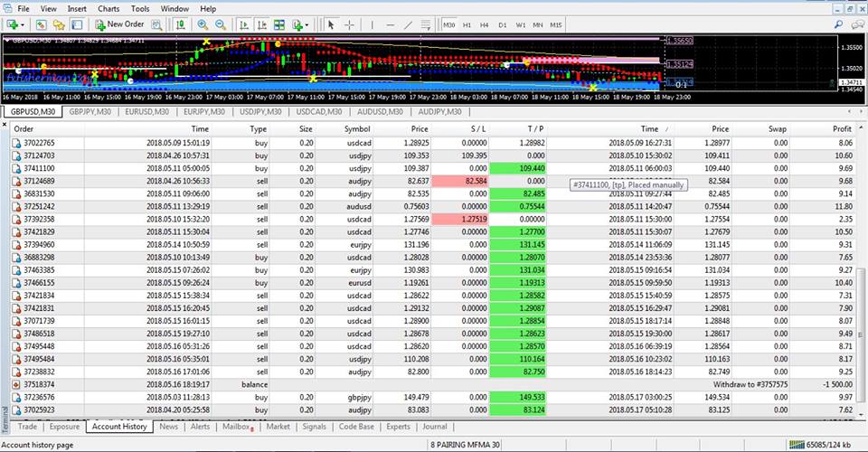
Task: Switch to USDCAD,M30 chart tab
Action: coord(319,112)
